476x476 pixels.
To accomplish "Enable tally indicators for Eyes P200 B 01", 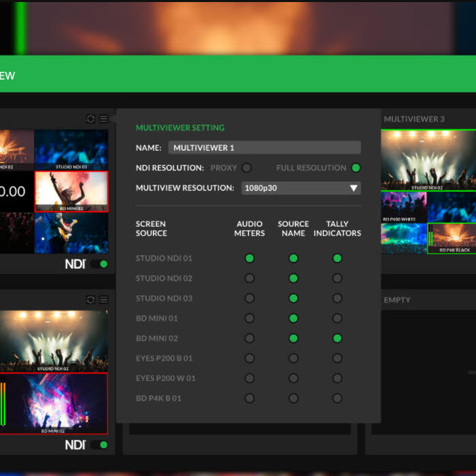I will [337, 358].
